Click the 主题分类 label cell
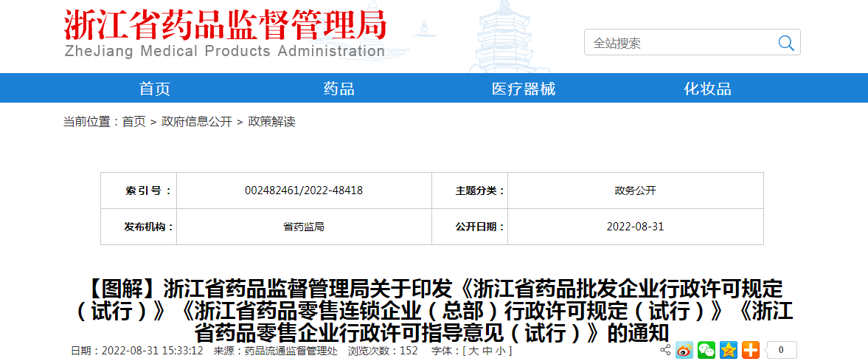The image size is (868, 364). 470,190
